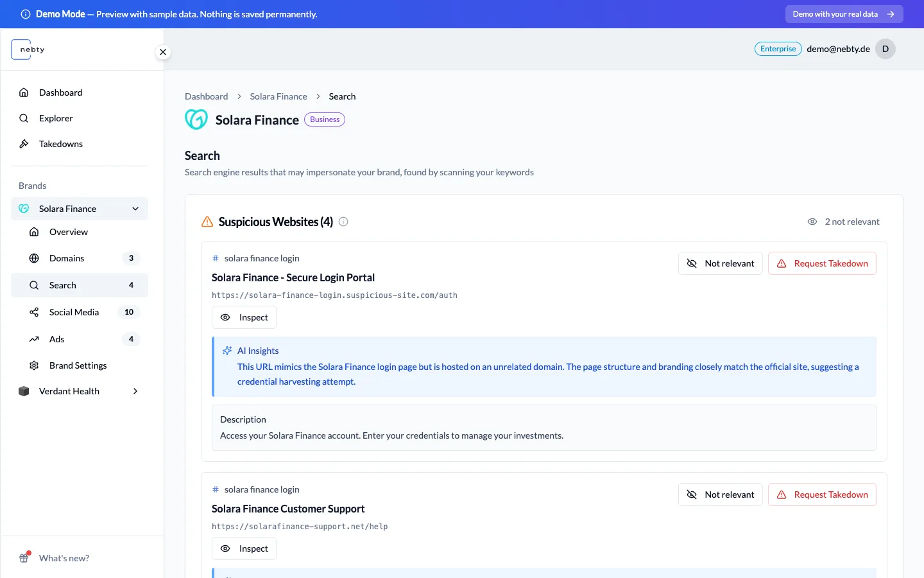Navigate to Solara Finance breadcrumb

click(278, 96)
